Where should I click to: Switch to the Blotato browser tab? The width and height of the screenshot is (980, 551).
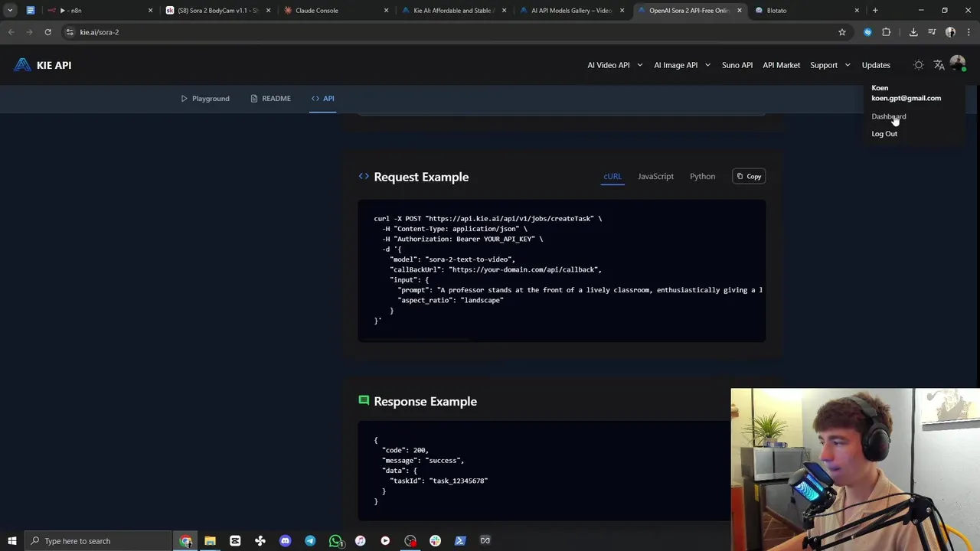[808, 11]
